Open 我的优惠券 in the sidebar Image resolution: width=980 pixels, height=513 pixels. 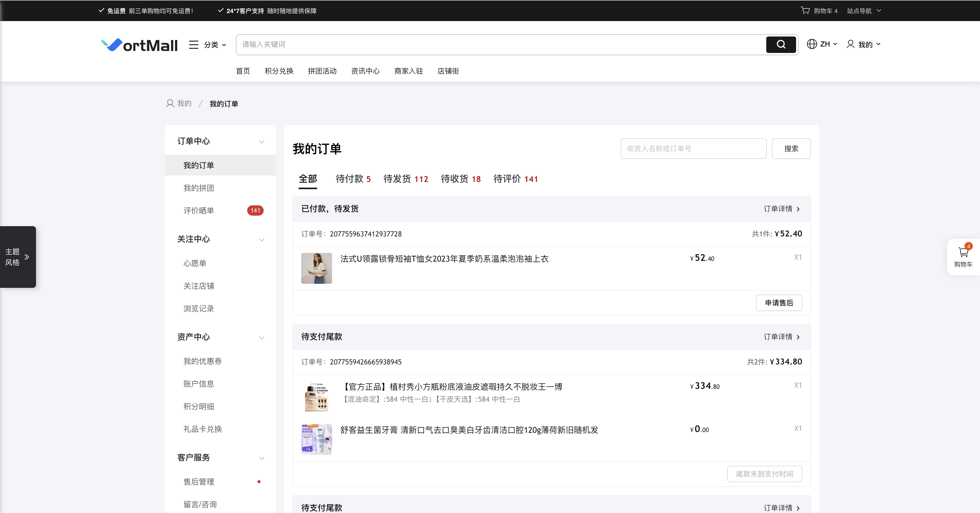click(202, 361)
